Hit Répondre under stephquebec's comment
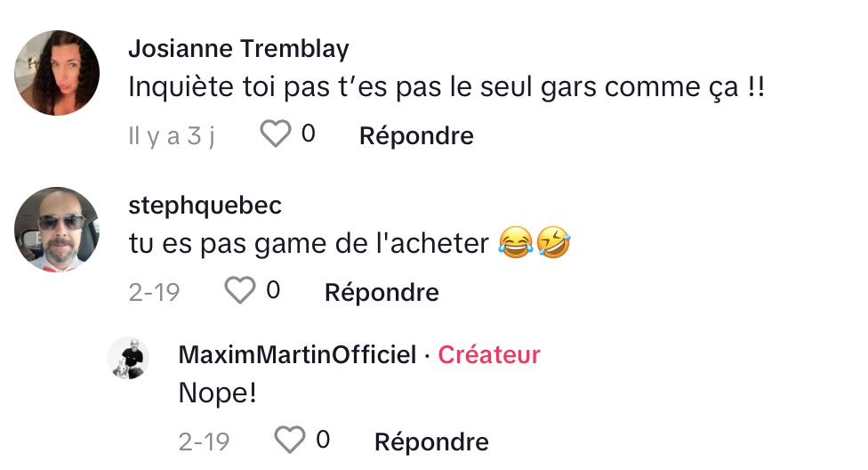Image resolution: width=868 pixels, height=470 pixels. click(382, 293)
